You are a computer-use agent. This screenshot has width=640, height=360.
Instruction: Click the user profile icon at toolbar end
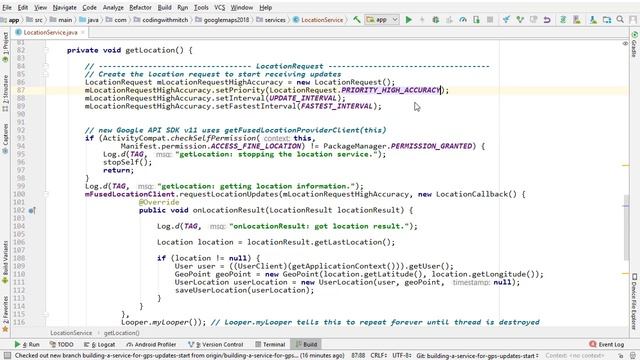click(x=633, y=19)
